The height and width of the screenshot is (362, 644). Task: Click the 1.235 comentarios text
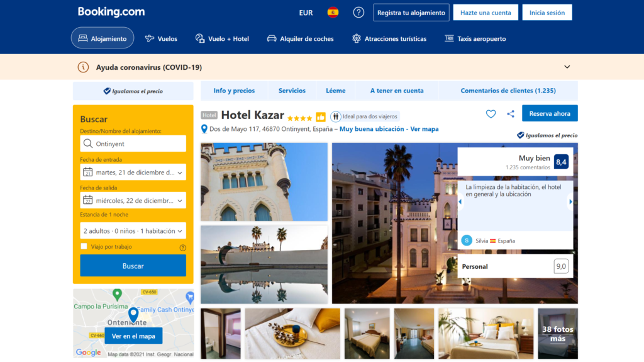coord(528,167)
